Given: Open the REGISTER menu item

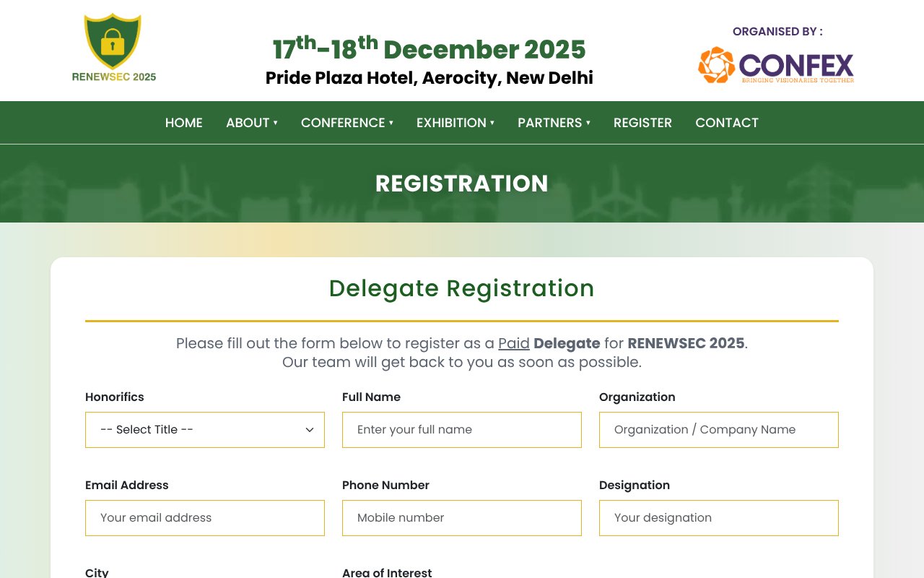Looking at the screenshot, I should point(642,123).
